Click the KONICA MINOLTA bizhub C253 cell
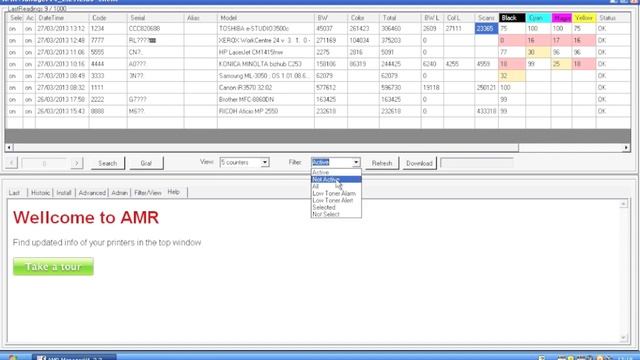Viewport: 640px width, 360px height. [266, 64]
